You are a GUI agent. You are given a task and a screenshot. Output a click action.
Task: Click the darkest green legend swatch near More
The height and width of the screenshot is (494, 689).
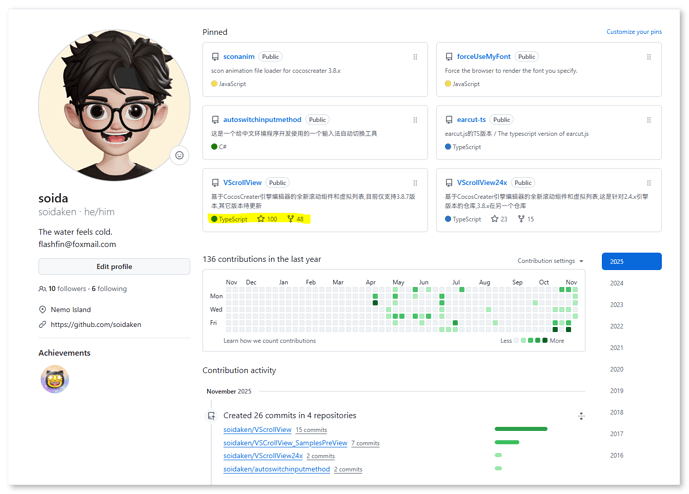click(545, 340)
